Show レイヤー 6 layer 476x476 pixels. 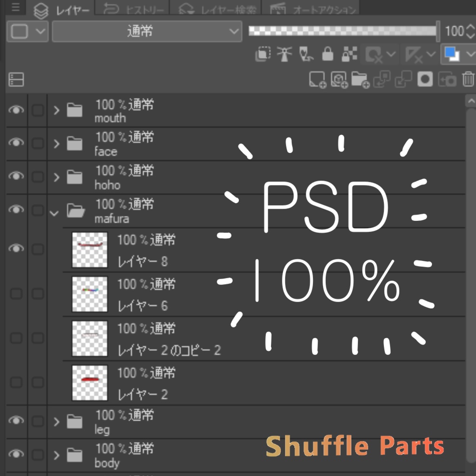click(x=16, y=294)
